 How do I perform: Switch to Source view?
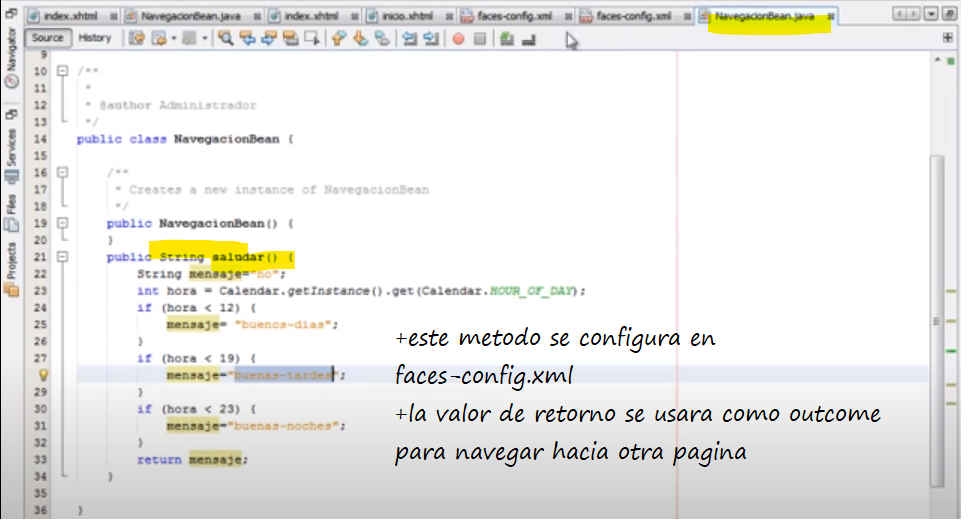(48, 38)
